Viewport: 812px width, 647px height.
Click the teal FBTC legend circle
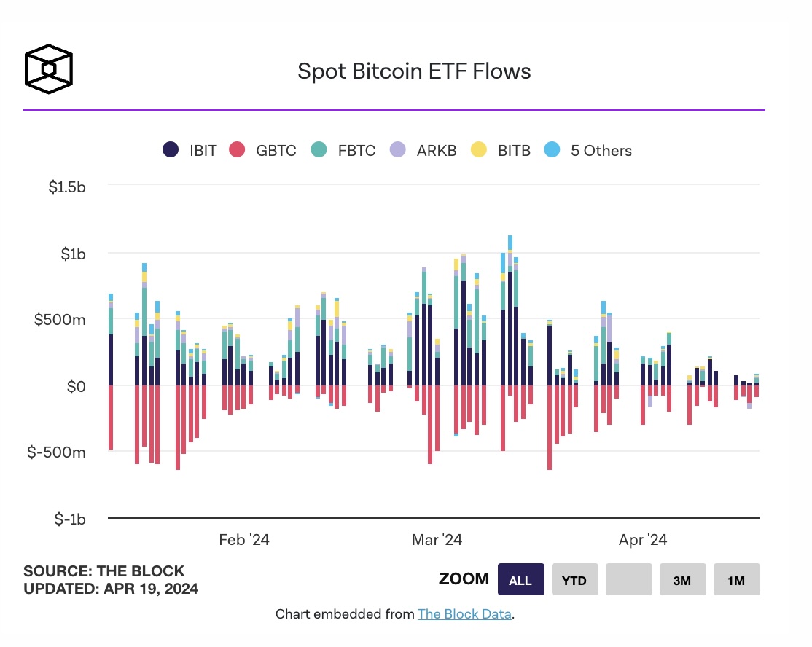319,149
